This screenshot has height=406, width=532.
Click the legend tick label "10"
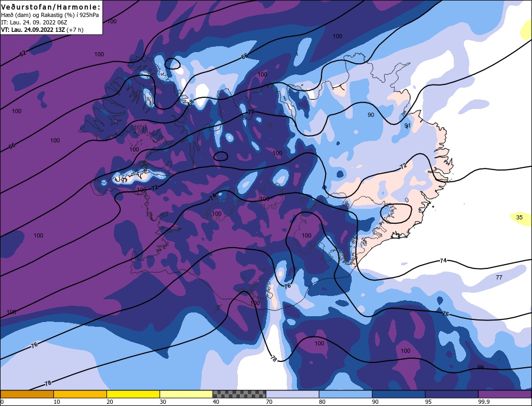[57, 402]
